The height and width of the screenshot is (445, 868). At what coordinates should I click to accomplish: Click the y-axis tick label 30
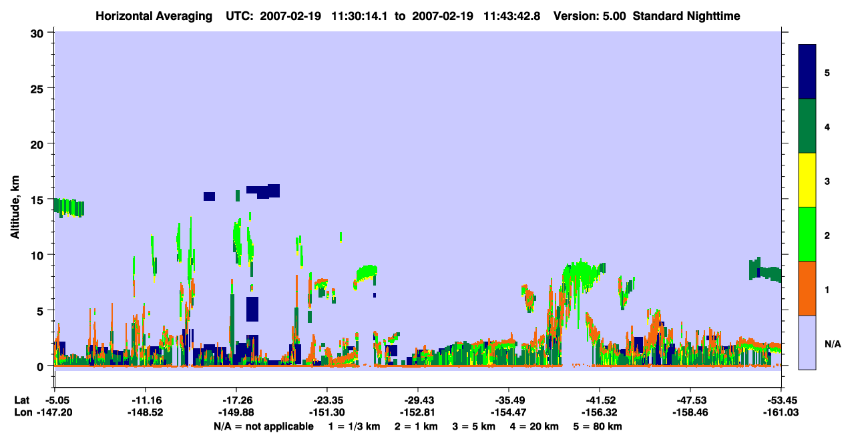(x=39, y=33)
